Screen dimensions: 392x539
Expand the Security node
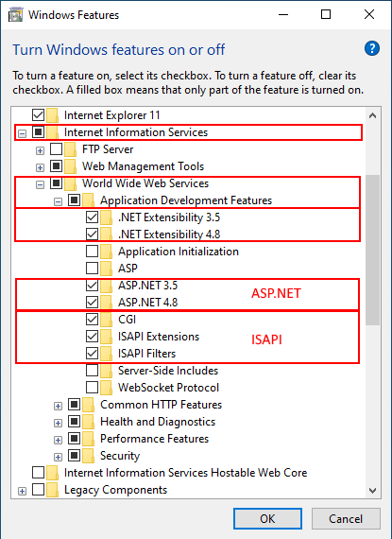coord(58,457)
